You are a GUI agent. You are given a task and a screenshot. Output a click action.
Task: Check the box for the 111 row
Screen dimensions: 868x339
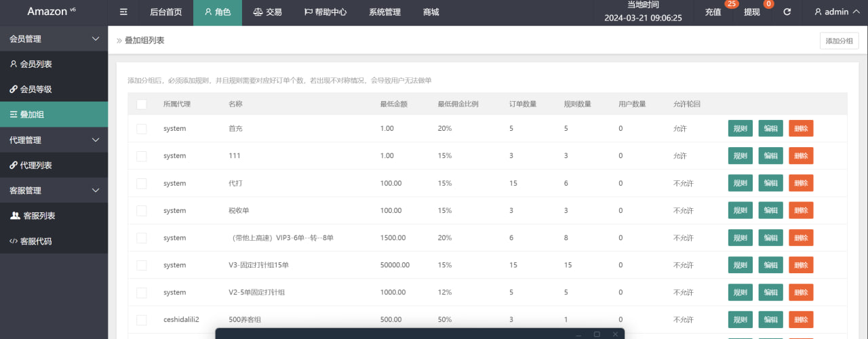pos(142,156)
